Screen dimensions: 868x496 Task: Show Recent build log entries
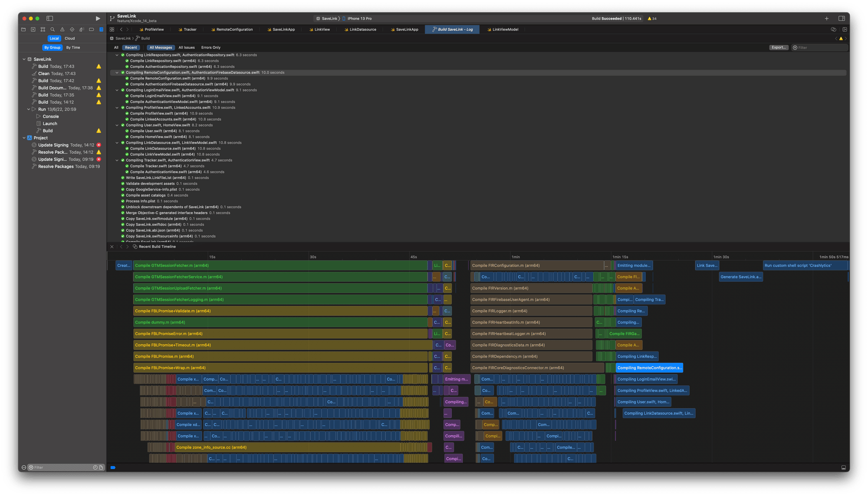point(131,48)
